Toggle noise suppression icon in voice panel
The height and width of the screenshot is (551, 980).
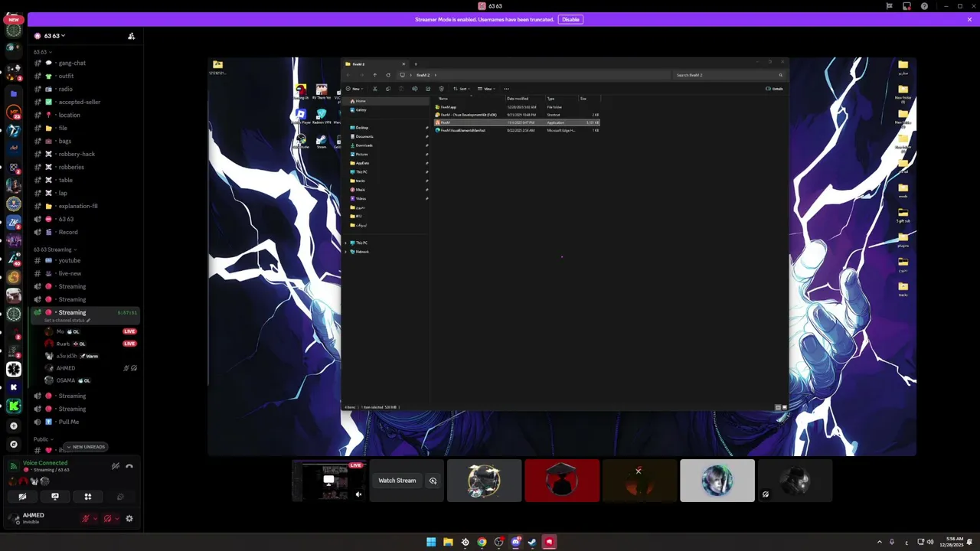coord(115,466)
